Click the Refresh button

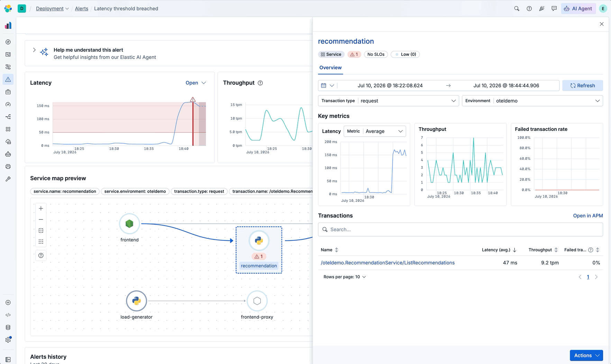tap(583, 85)
